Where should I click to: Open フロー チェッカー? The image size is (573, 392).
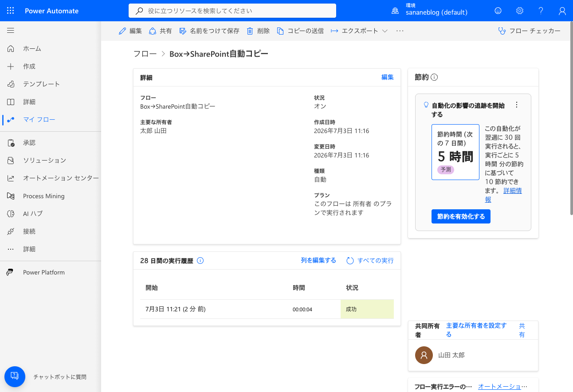[x=530, y=31]
